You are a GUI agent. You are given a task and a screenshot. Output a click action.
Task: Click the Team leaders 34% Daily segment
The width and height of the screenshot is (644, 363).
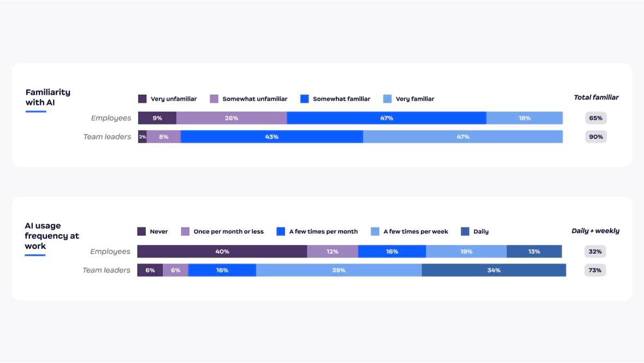tap(494, 270)
